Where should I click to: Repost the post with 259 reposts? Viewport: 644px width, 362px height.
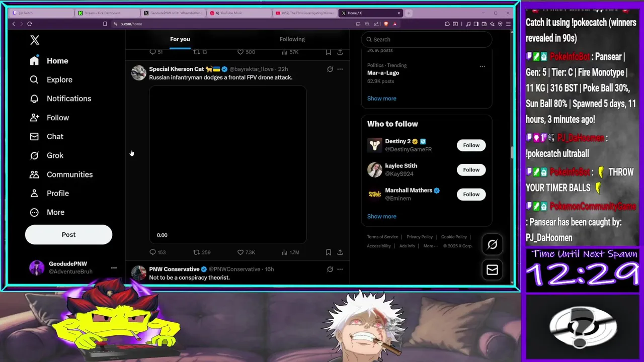tap(202, 252)
